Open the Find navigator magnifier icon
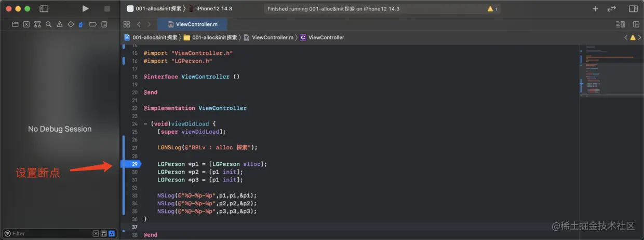This screenshot has width=644, height=240. click(48, 24)
